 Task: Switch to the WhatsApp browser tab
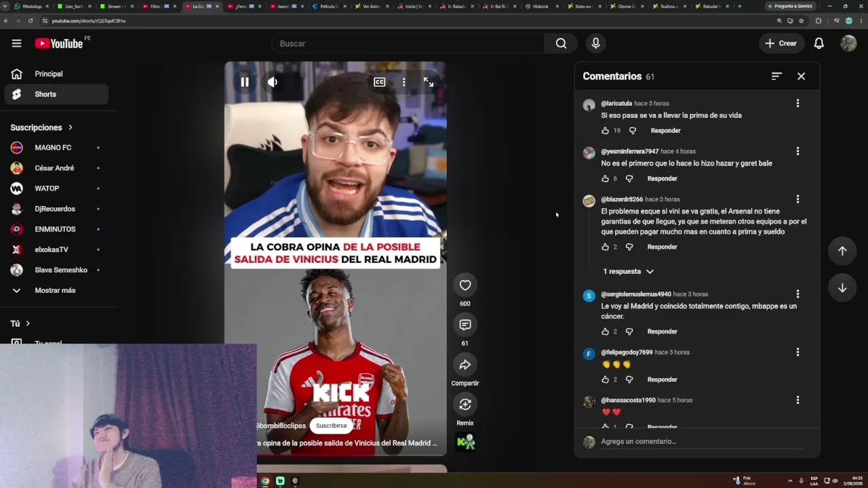tap(32, 6)
